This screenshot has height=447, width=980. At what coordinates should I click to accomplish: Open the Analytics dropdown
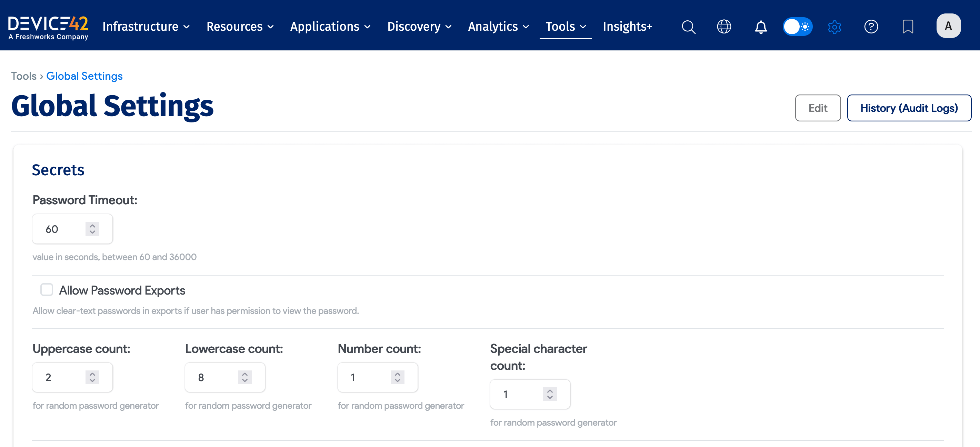tap(498, 27)
